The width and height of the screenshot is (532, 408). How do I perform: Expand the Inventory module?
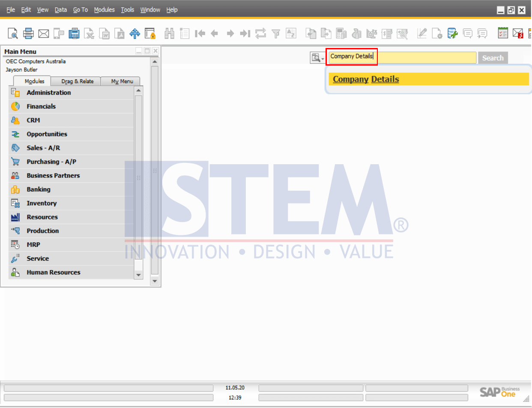(71, 203)
